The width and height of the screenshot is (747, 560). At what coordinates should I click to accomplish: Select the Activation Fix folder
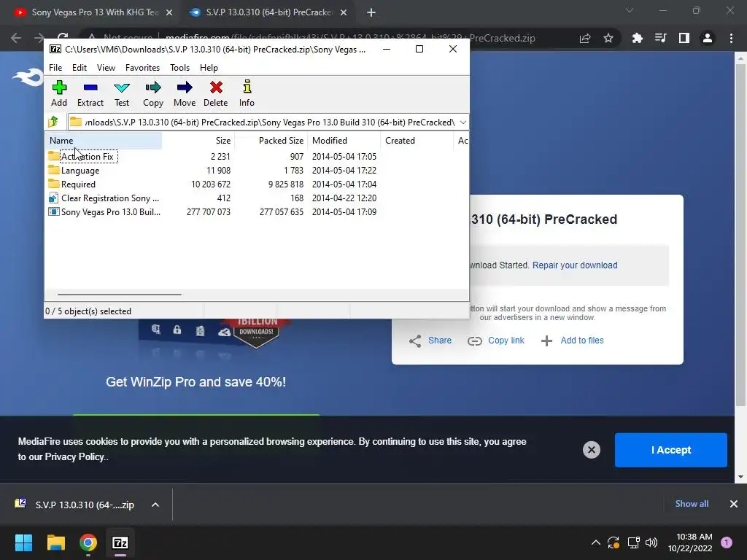click(x=88, y=156)
